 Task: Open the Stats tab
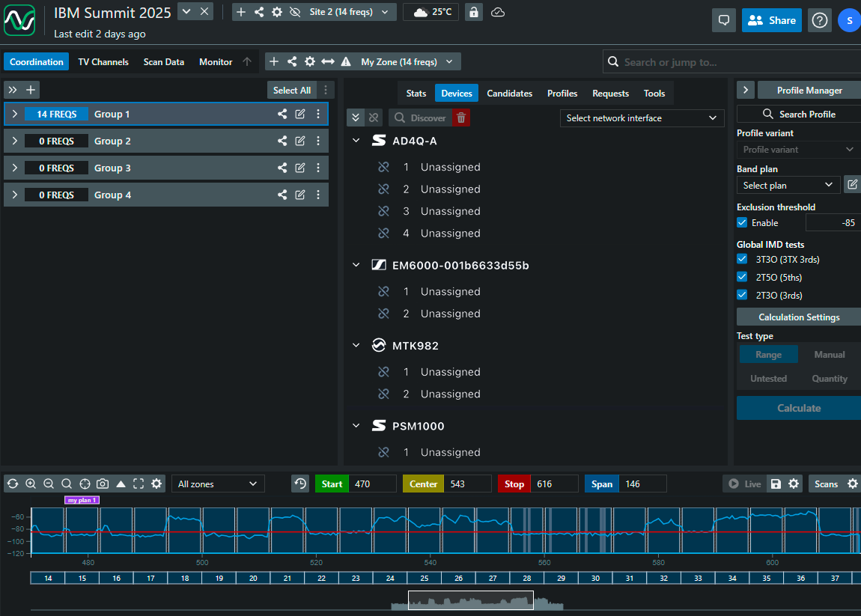[x=416, y=94]
